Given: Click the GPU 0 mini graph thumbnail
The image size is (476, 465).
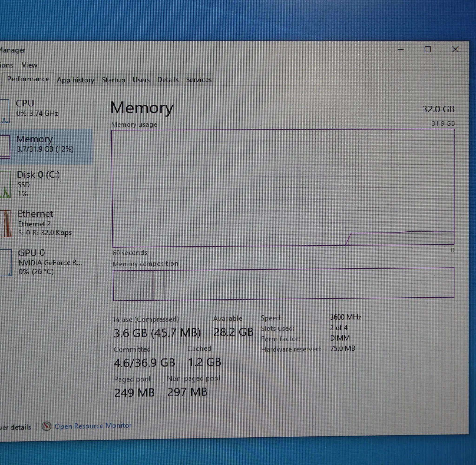Looking at the screenshot, I should 5,262.
